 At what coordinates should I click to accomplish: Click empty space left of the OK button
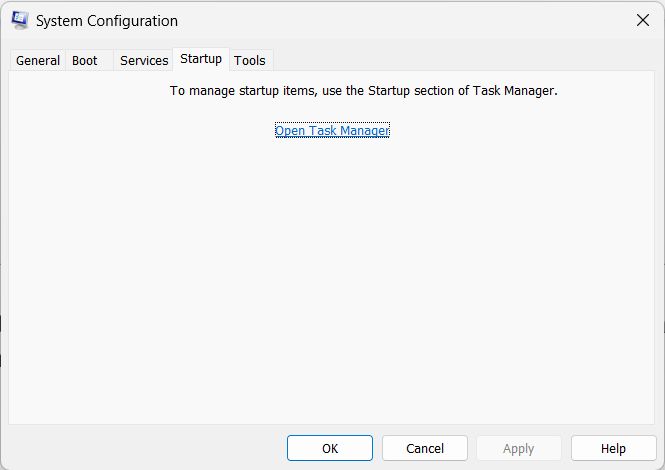click(150, 449)
